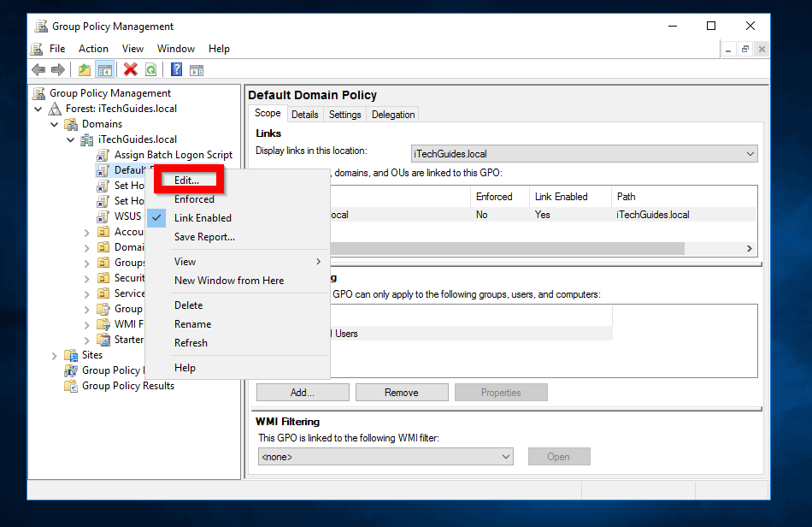Switch to the Delegation tab
Screen dimensions: 812x527
click(x=393, y=115)
